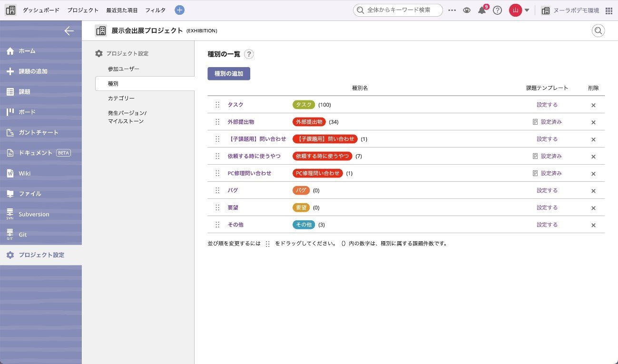Screen dimensions: 618x364
Task: Click drag handle for PC修理問い合わせ row
Action: pyautogui.click(x=217, y=173)
